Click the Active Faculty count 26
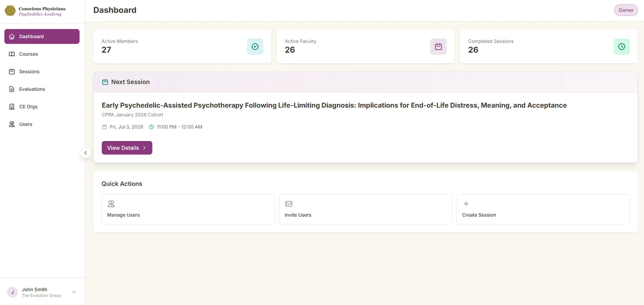Viewport: 644px width, 305px height. pos(290,50)
